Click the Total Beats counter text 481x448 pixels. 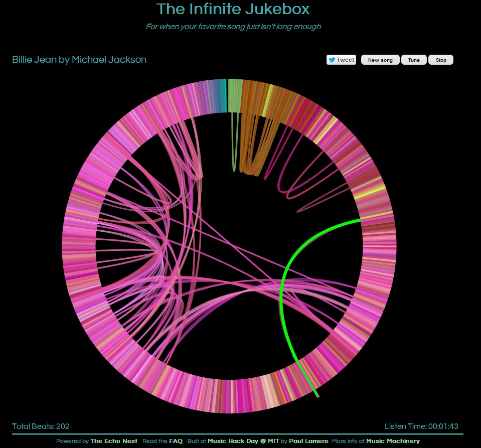pyautogui.click(x=41, y=426)
